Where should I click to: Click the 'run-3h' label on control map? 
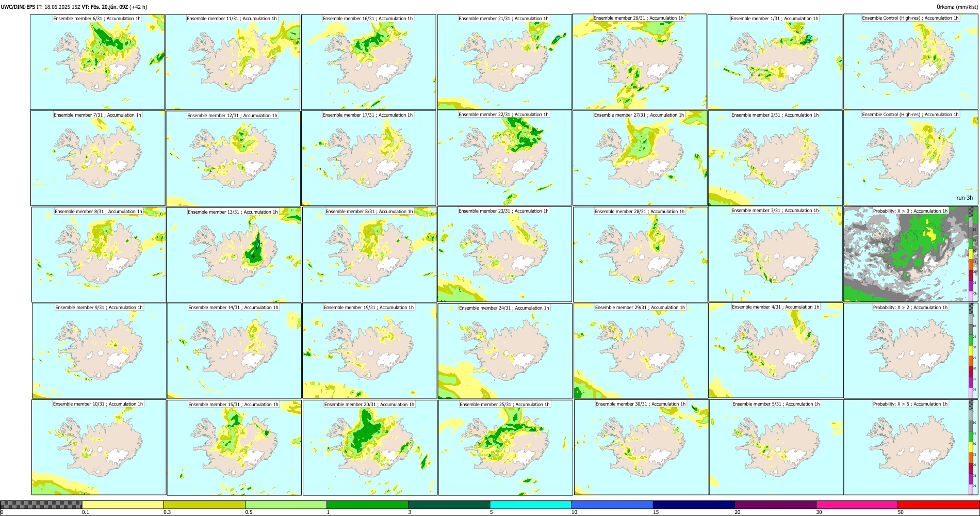tap(965, 198)
